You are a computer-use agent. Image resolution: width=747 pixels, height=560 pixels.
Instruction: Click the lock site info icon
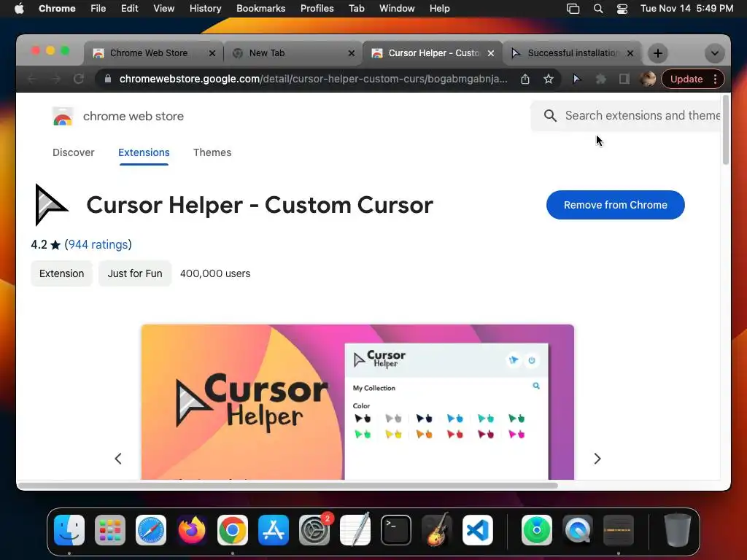[108, 79]
